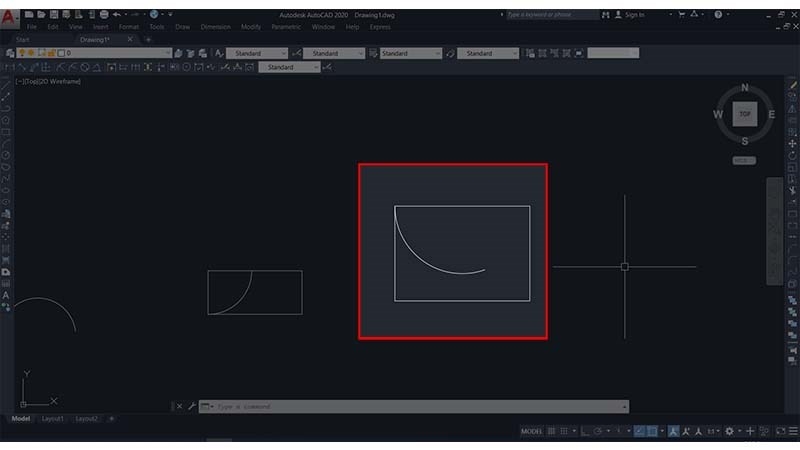The height and width of the screenshot is (450, 800).
Task: Click the Clean Screen icon in status bar
Action: point(781,432)
